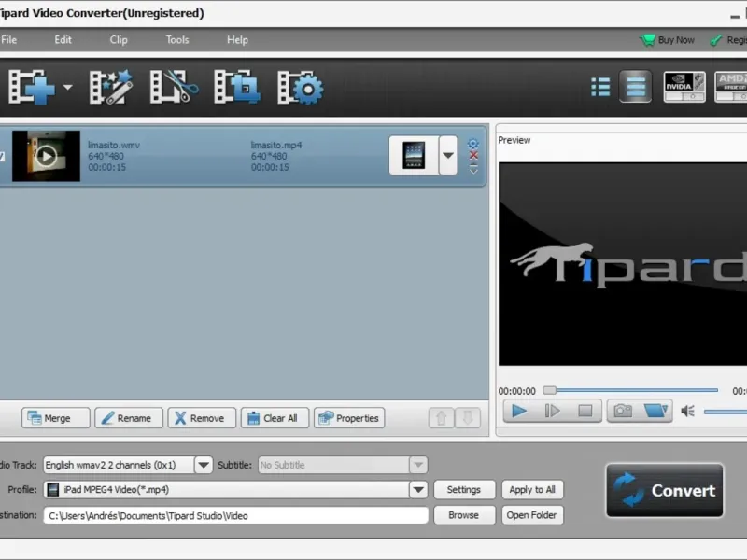This screenshot has height=560, width=747.
Task: Select the limasito.mp4 output name
Action: click(276, 145)
